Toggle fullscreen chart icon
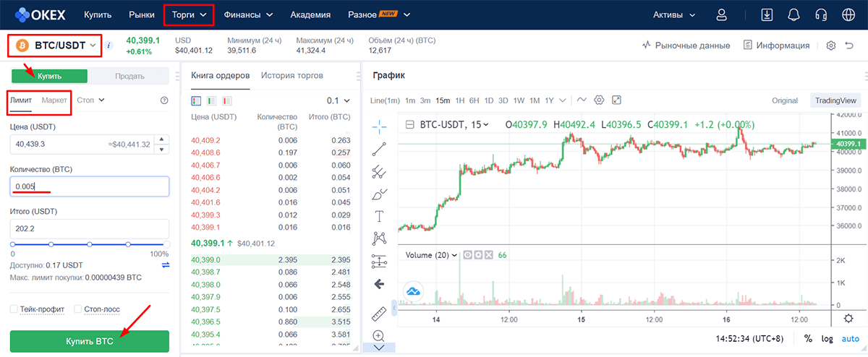The width and height of the screenshot is (868, 357). (x=617, y=100)
